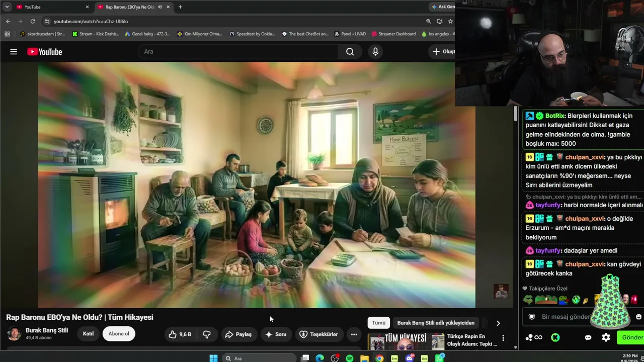Screen dimensions: 644x362
Task: Open the Türkçe Rapin En Olaylı Adamı video title
Action: click(x=472, y=340)
